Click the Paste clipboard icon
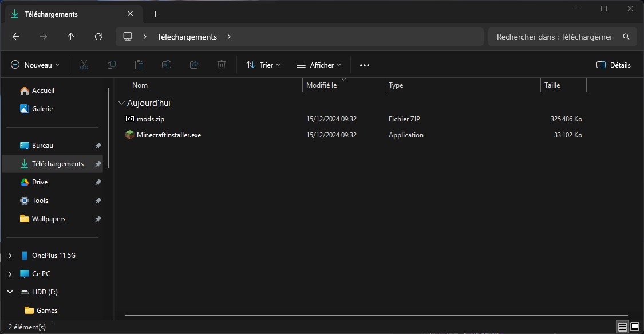Viewport: 644px width, 334px height. (139, 65)
